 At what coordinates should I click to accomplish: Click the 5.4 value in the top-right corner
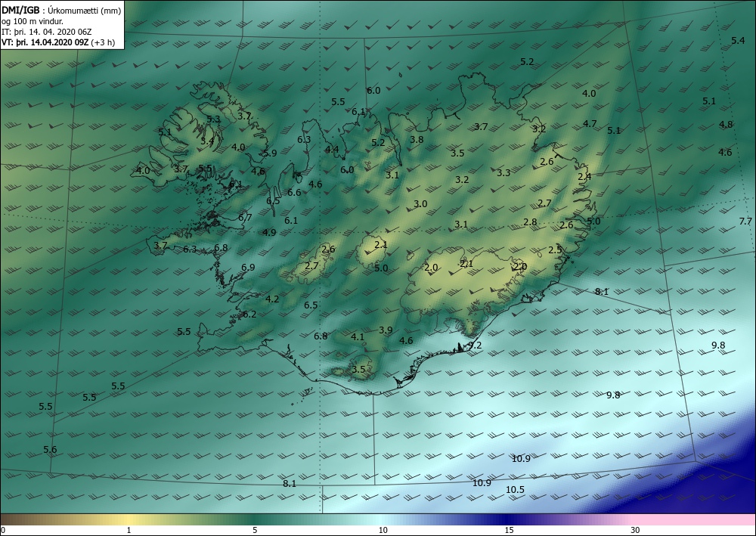[738, 41]
